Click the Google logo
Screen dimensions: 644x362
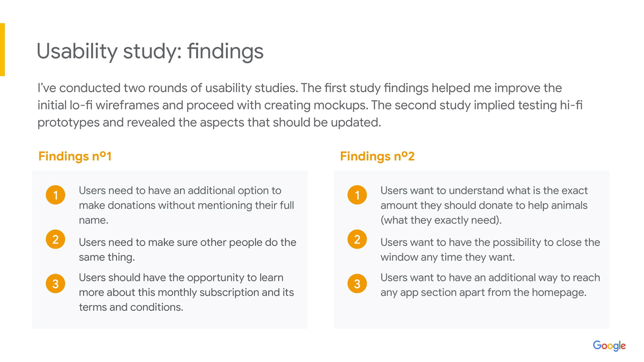[x=609, y=346]
